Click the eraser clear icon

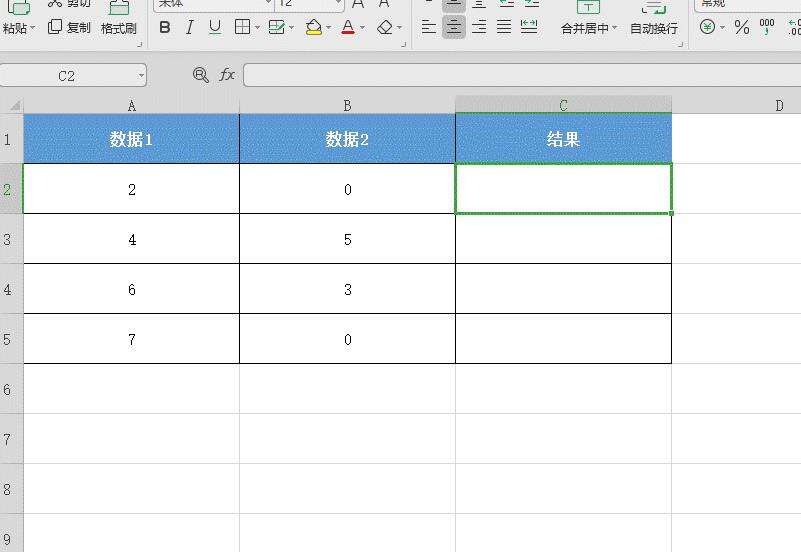coord(385,27)
